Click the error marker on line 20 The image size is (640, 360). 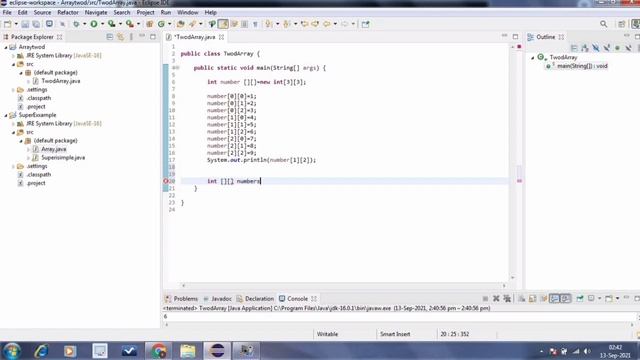click(x=166, y=181)
